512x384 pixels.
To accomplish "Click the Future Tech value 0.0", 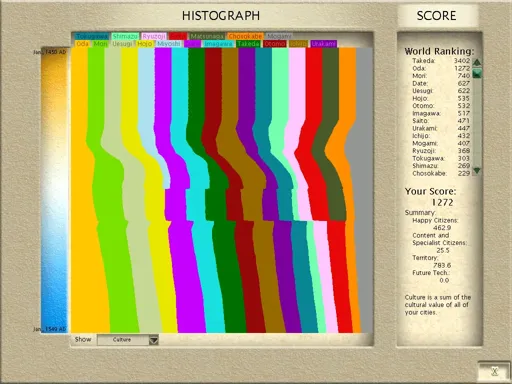I will click(444, 280).
